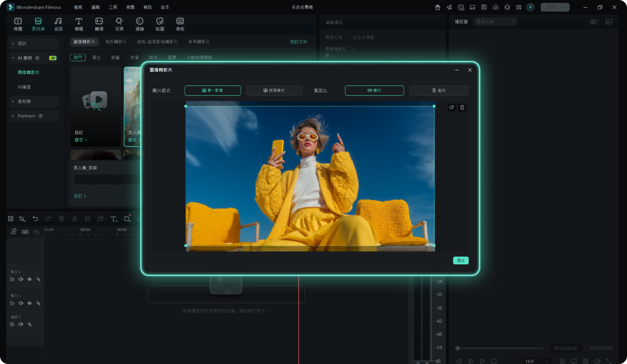The width and height of the screenshot is (627, 364).
Task: Toggle visibility eye of 影片 2 track
Action: [29, 279]
